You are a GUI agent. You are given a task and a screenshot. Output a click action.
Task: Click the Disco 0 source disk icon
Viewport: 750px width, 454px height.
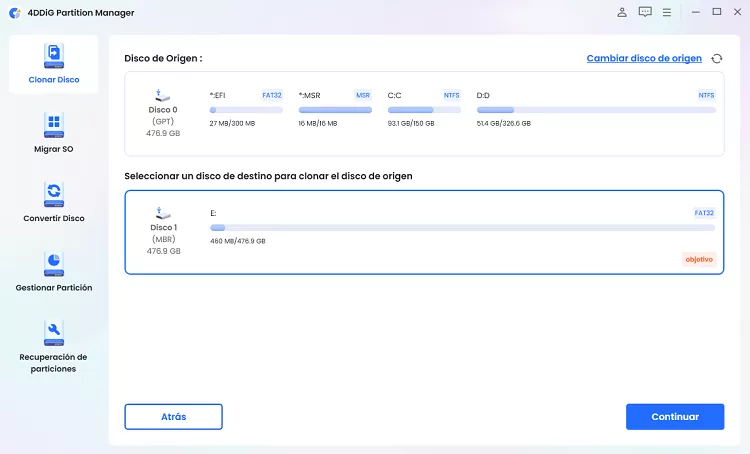coord(163,97)
